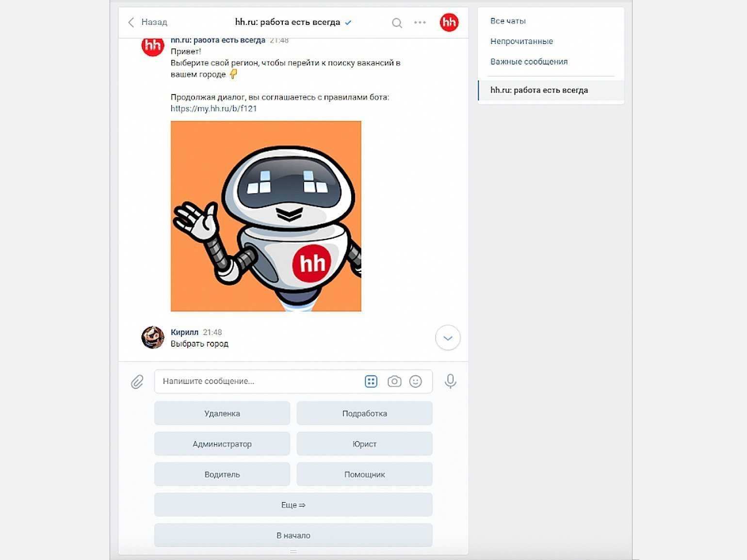Viewport: 747px width, 560px height.
Task: Show more options with Еще button
Action: (x=293, y=505)
